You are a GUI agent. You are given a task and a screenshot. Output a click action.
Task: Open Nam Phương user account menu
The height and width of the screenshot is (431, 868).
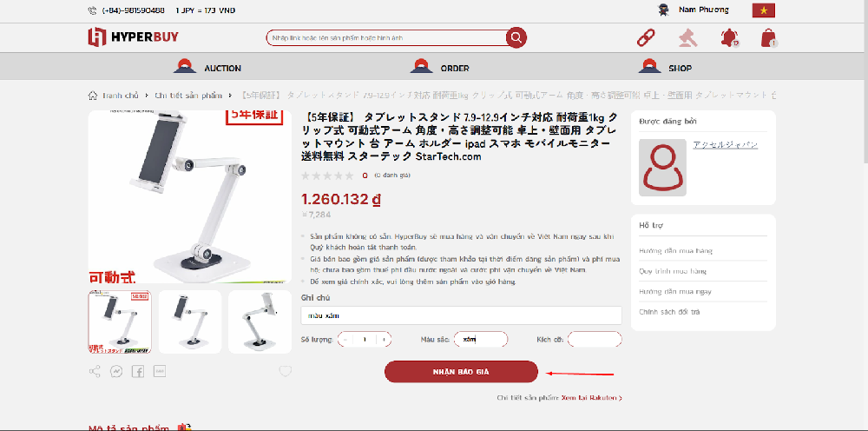click(x=693, y=10)
